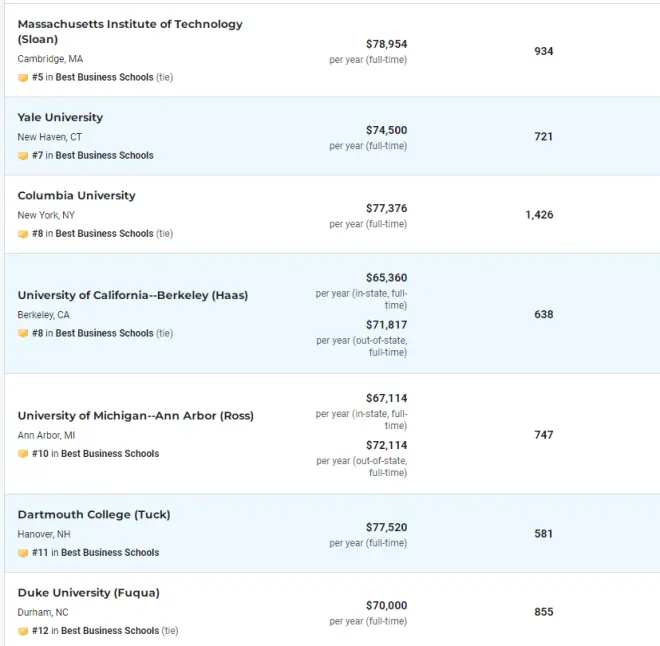This screenshot has height=646, width=660.
Task: Open Massachusetts Institute of Technology (Sloan) school page
Action: point(130,32)
